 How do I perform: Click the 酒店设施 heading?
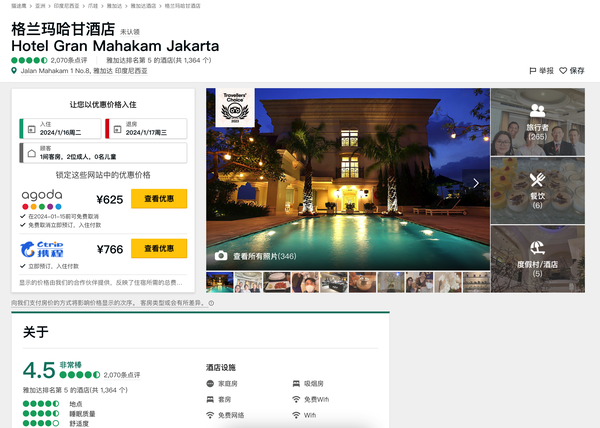(221, 368)
